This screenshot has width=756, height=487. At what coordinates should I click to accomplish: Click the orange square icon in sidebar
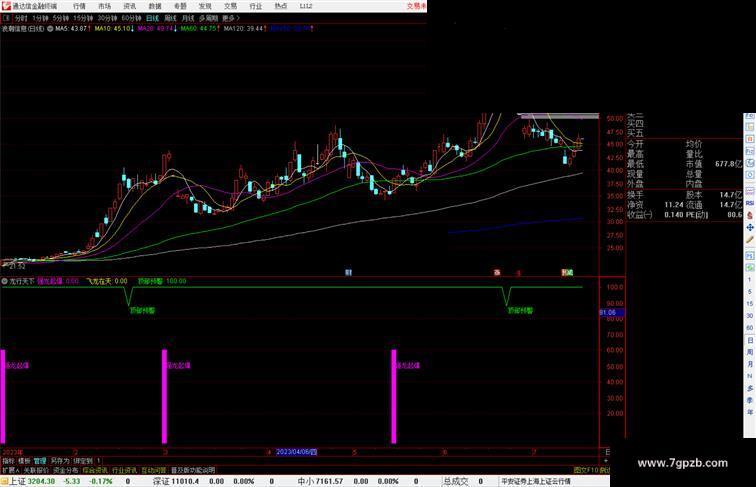pyautogui.click(x=750, y=138)
